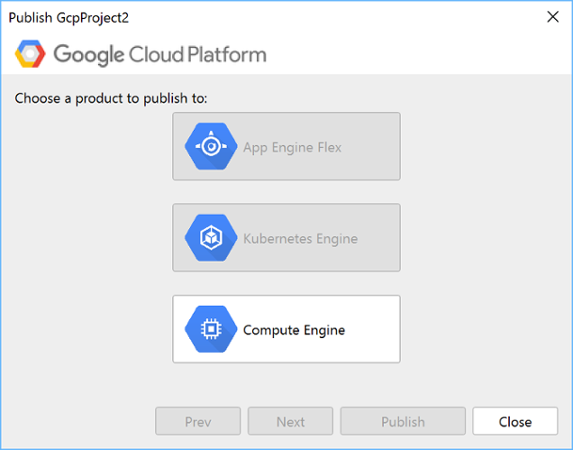Select the App Engine Flex hexagon icon
This screenshot has width=573, height=450.
point(211,146)
